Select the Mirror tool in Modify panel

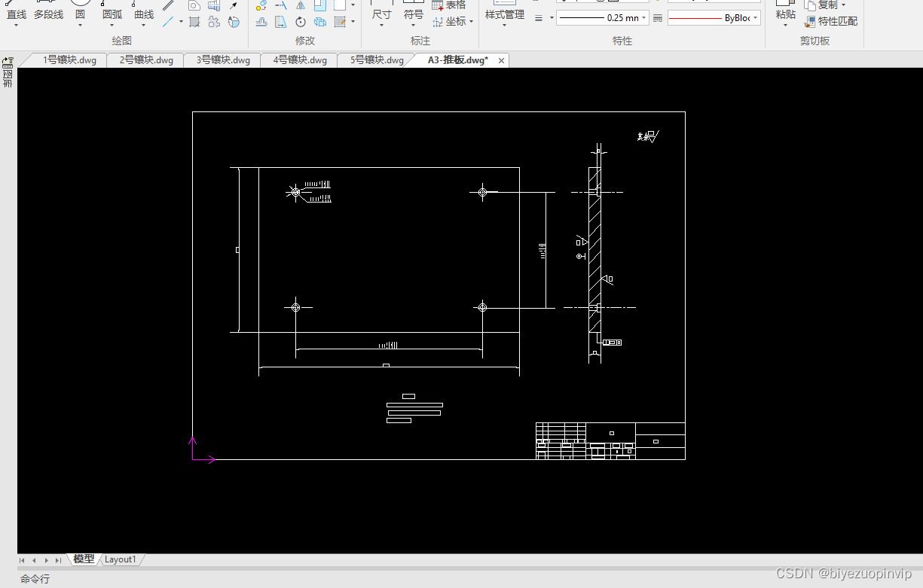(x=301, y=5)
